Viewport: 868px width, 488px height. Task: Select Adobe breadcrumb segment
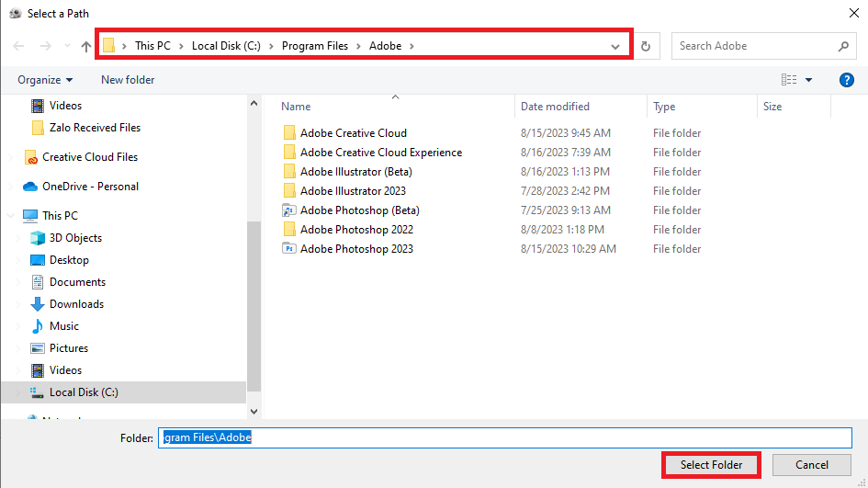[385, 46]
